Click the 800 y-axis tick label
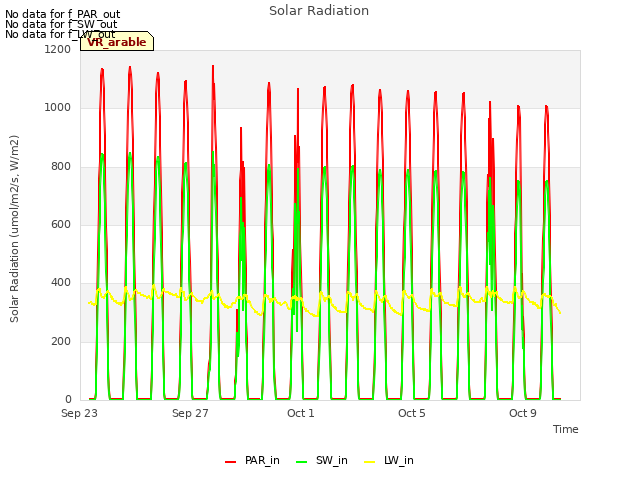The height and width of the screenshot is (480, 640). [x=61, y=167]
